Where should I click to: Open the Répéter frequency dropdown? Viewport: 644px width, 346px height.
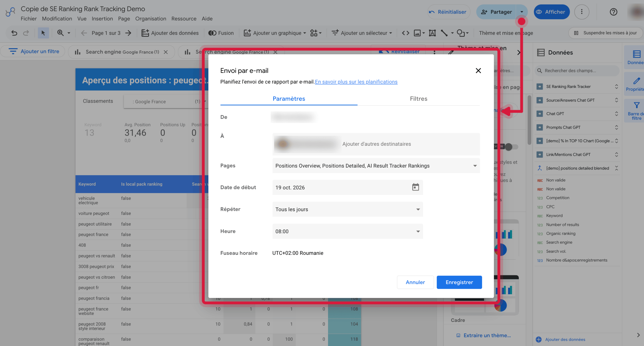(x=347, y=209)
